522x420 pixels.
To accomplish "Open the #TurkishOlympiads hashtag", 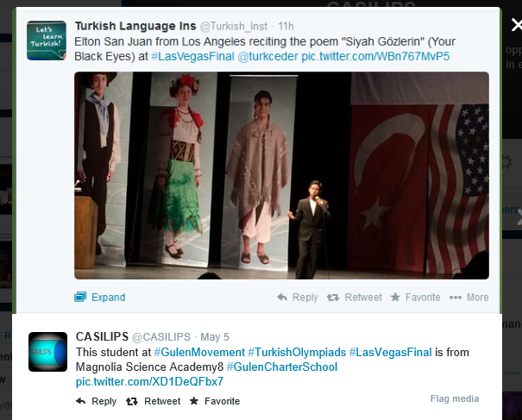I will (297, 352).
